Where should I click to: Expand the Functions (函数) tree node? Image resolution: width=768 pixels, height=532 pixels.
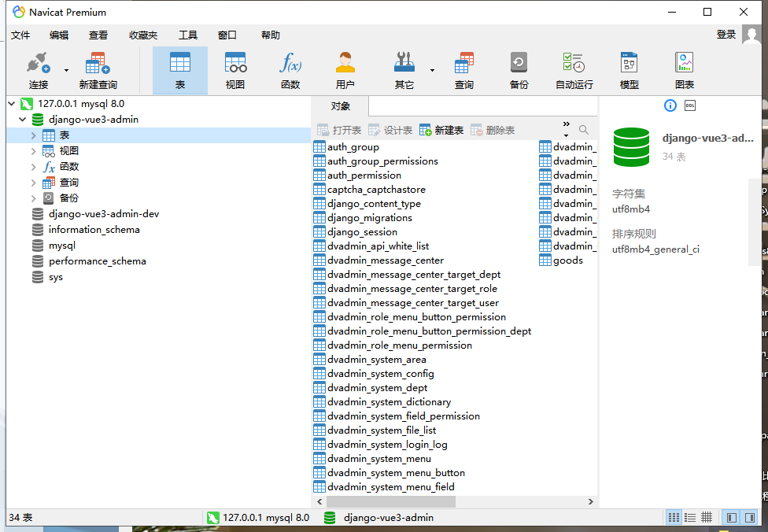pos(33,167)
